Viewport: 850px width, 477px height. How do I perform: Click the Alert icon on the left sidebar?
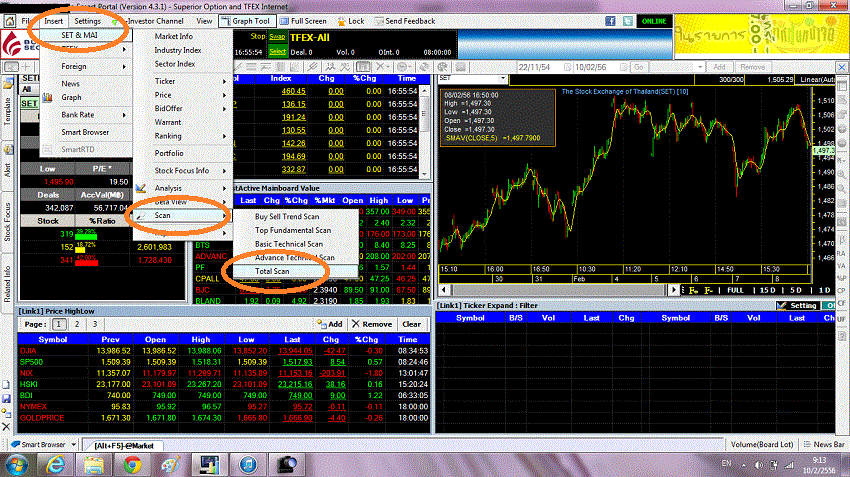(x=8, y=150)
